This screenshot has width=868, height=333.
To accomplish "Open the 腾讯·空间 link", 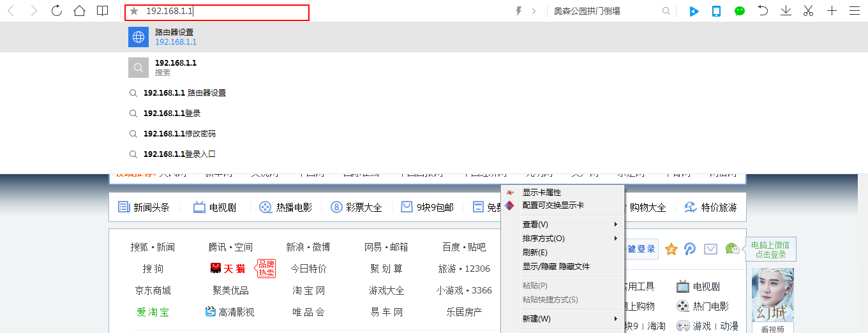I will 230,248.
